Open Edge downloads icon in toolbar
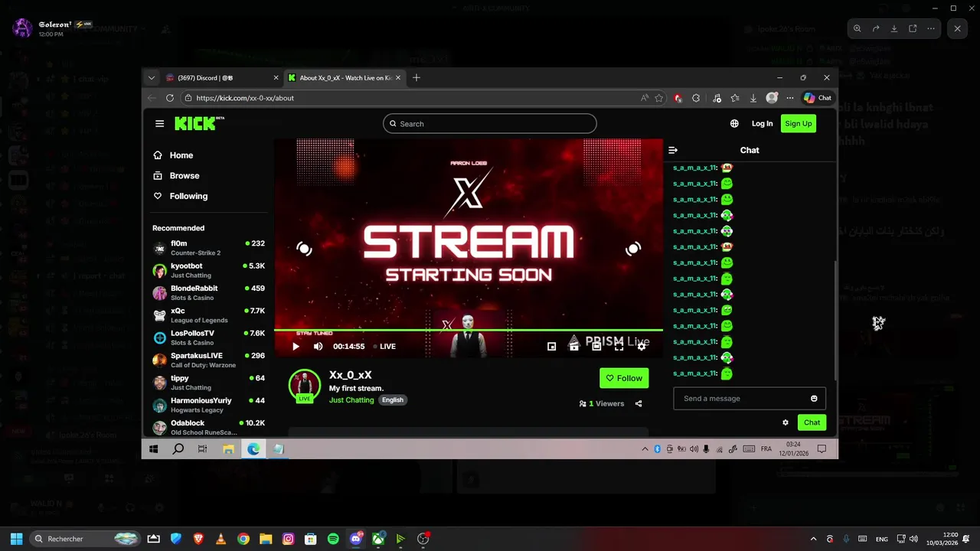The image size is (980, 551). pyautogui.click(x=753, y=98)
